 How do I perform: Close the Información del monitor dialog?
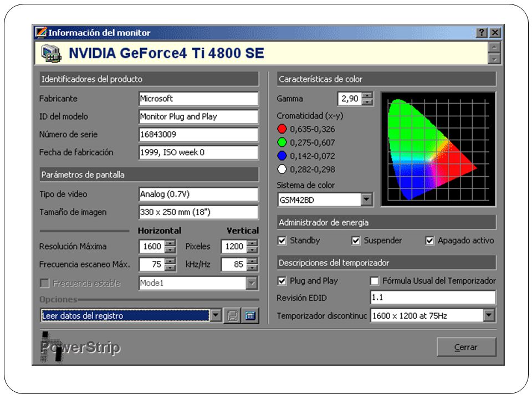click(x=495, y=33)
